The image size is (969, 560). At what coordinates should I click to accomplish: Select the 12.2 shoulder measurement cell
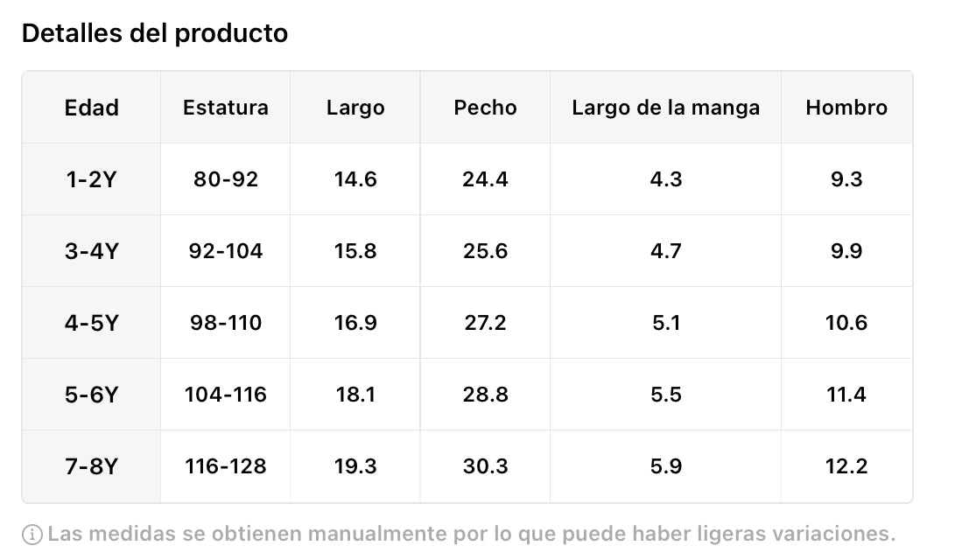[846, 466]
